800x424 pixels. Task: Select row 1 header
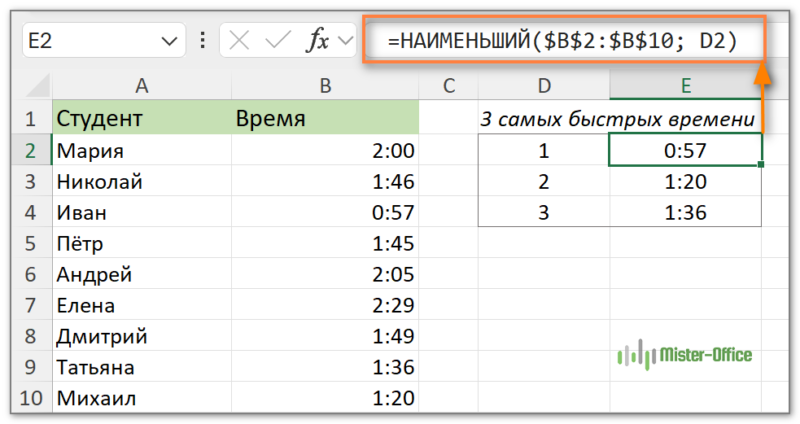(30, 120)
